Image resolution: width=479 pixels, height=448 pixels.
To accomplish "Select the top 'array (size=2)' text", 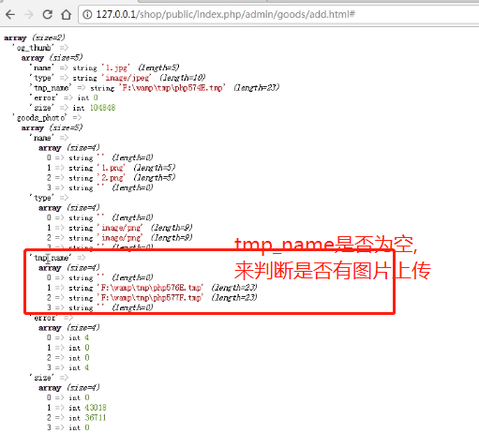I will pos(35,37).
